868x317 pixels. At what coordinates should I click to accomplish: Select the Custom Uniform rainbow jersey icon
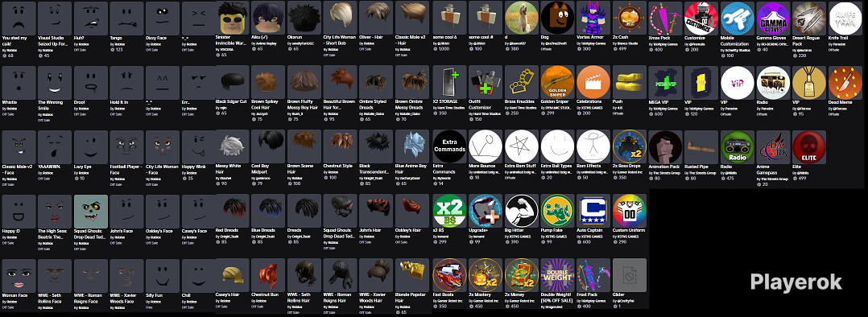pos(630,212)
